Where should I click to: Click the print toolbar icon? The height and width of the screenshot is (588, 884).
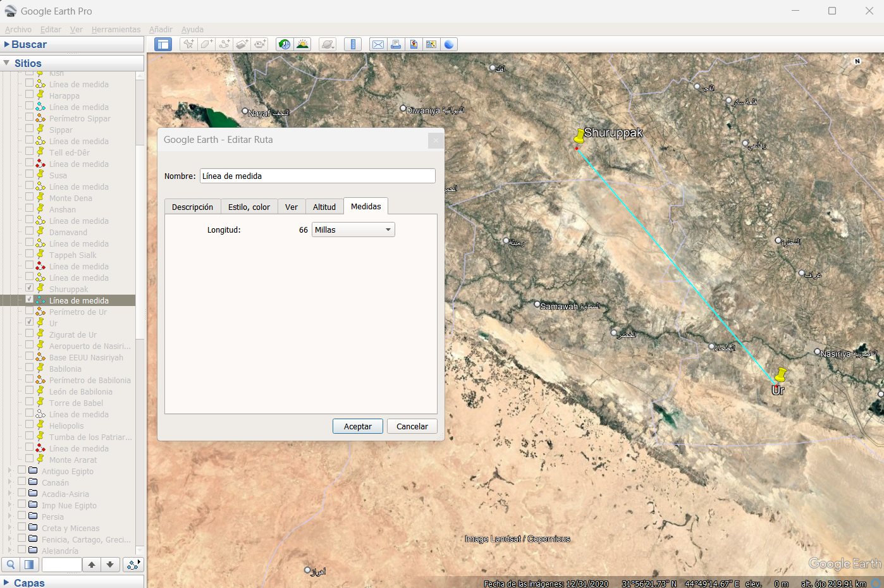tap(396, 44)
